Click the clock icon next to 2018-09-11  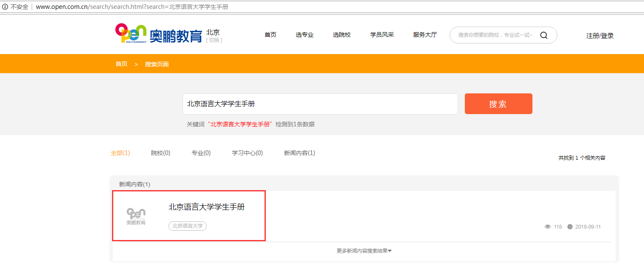click(570, 226)
